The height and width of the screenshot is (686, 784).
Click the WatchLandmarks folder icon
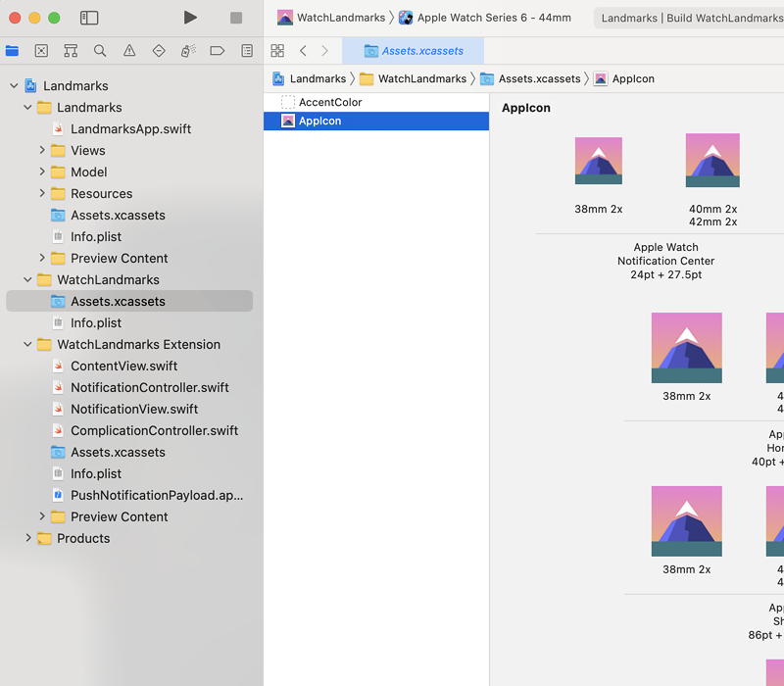[44, 279]
